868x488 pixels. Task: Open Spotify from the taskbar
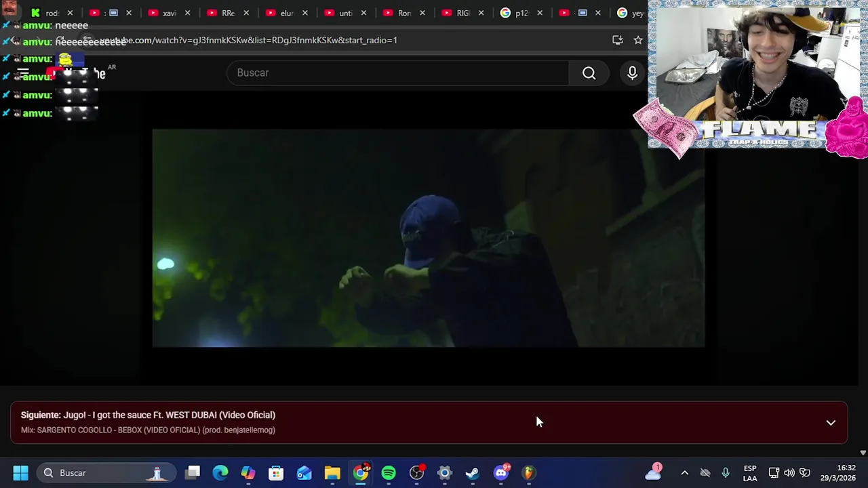[x=389, y=472]
